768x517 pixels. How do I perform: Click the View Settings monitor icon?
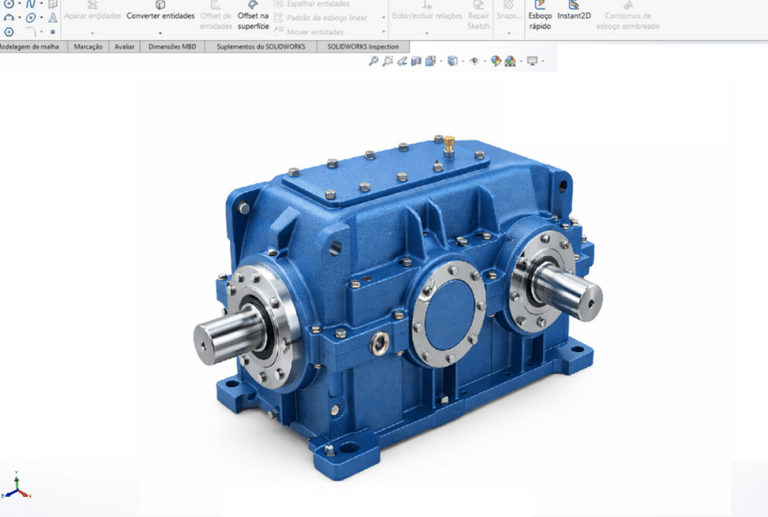pyautogui.click(x=532, y=61)
